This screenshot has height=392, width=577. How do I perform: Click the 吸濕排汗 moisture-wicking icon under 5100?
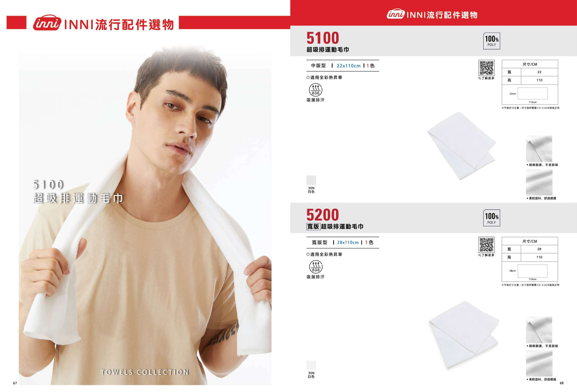[316, 90]
